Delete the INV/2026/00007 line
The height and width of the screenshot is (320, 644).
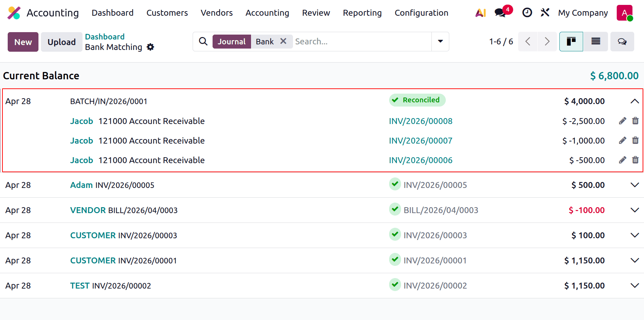(x=635, y=140)
